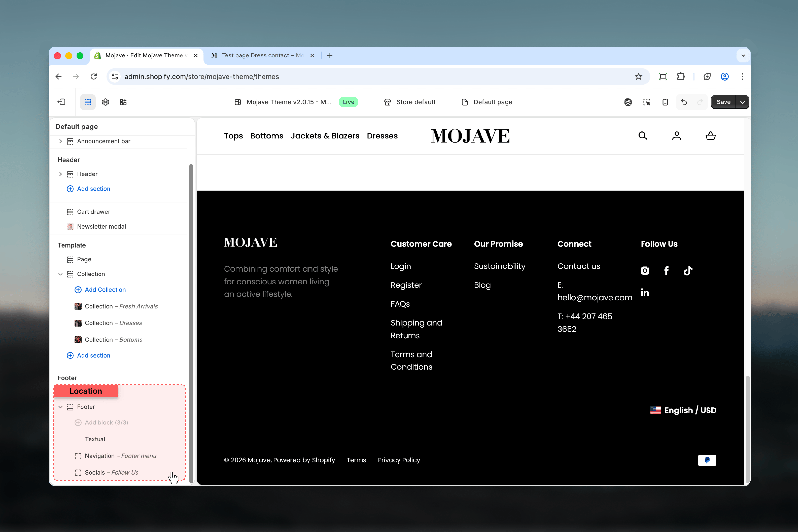
Task: Reload the page in the browser
Action: [x=94, y=76]
